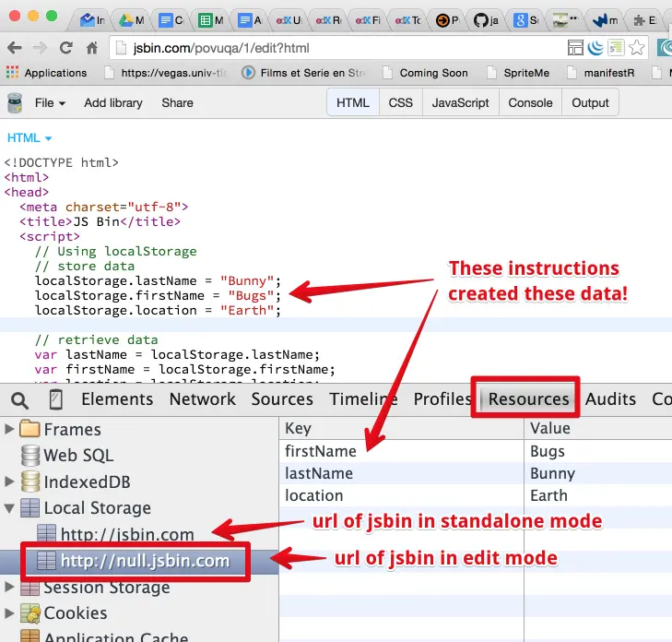The image size is (672, 642).
Task: Click the Earth value cell
Action: 598,495
